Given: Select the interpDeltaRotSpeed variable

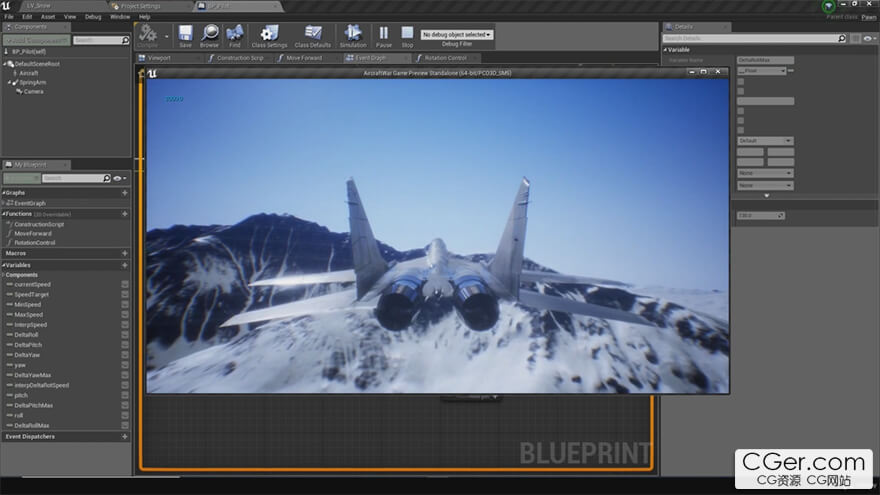Looking at the screenshot, I should 42,385.
